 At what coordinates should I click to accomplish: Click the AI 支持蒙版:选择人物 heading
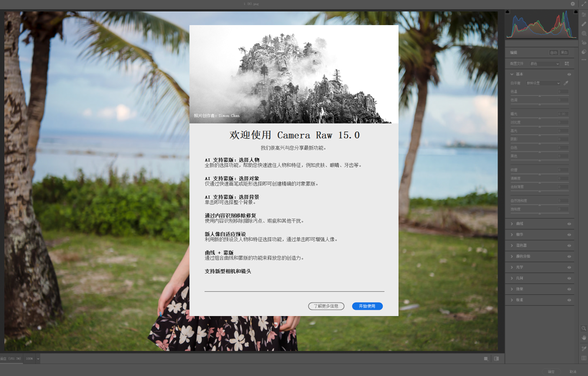click(232, 160)
